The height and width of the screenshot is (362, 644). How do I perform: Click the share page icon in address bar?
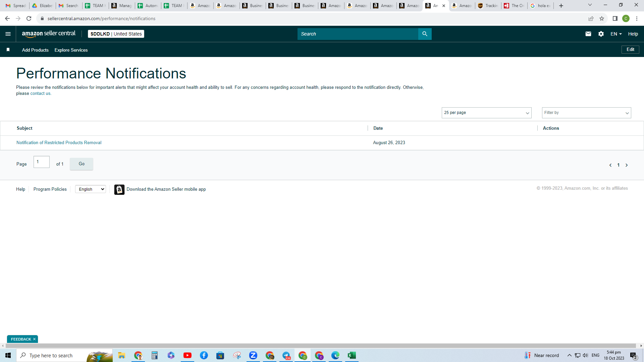[x=591, y=18]
